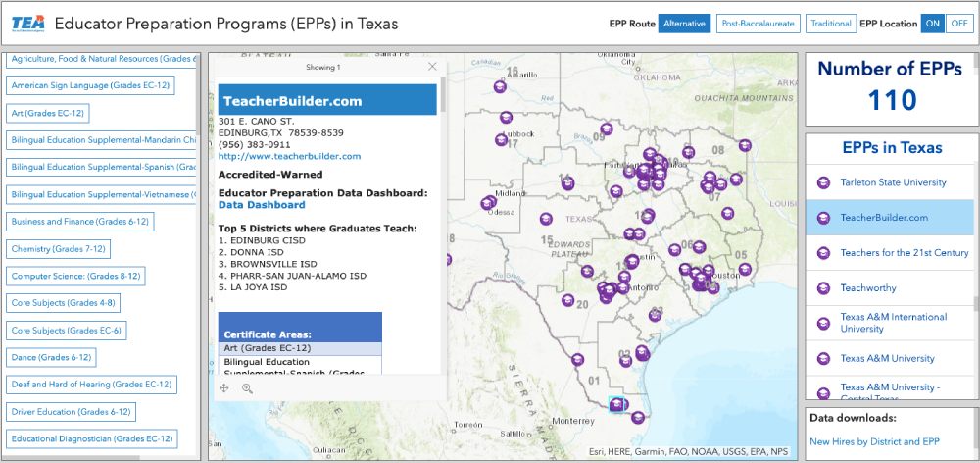Image resolution: width=980 pixels, height=463 pixels.
Task: Filter by Deaf and Hard of Hearing
Action: click(x=91, y=385)
